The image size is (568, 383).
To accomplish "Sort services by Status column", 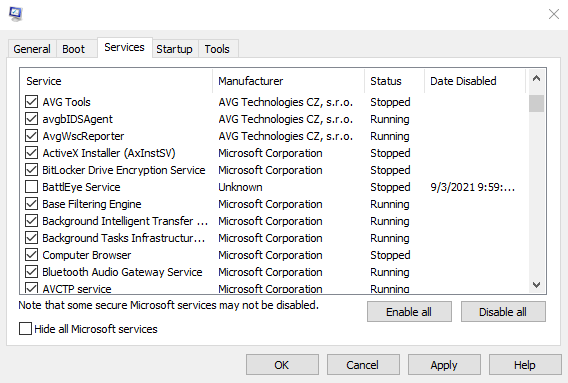I will point(394,81).
